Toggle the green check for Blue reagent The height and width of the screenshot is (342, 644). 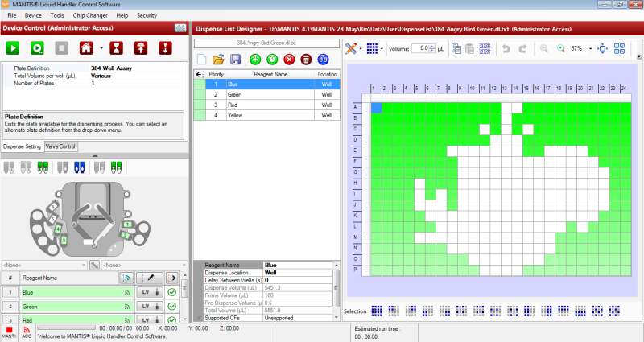(172, 292)
